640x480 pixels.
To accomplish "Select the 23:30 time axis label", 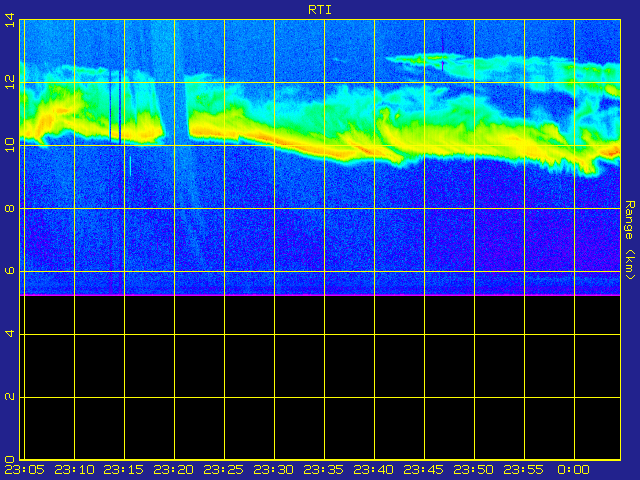I will (273, 470).
